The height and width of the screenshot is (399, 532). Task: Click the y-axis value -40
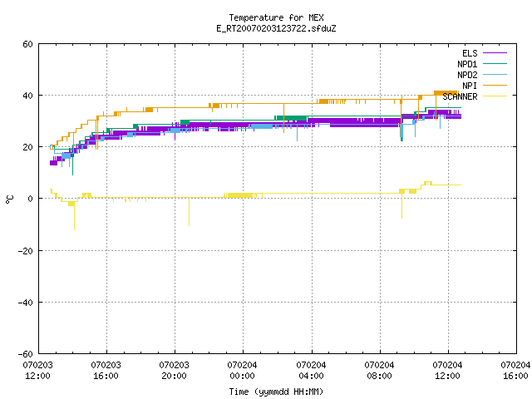[26, 303]
